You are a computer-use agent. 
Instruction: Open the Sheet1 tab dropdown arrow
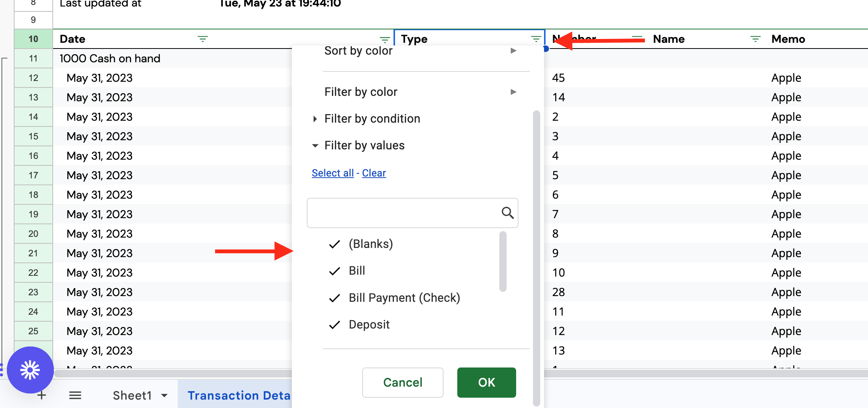tap(164, 395)
